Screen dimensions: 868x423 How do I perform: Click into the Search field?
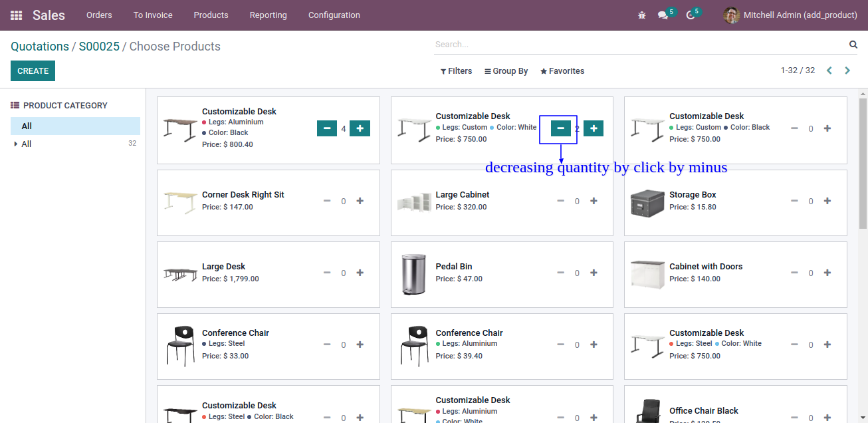click(640, 45)
